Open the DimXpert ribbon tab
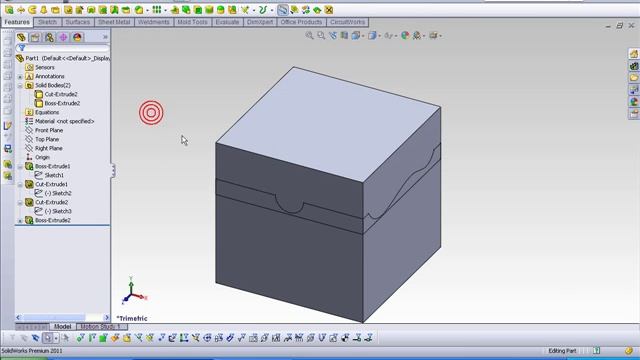Image resolution: width=640 pixels, height=360 pixels. pyautogui.click(x=260, y=22)
